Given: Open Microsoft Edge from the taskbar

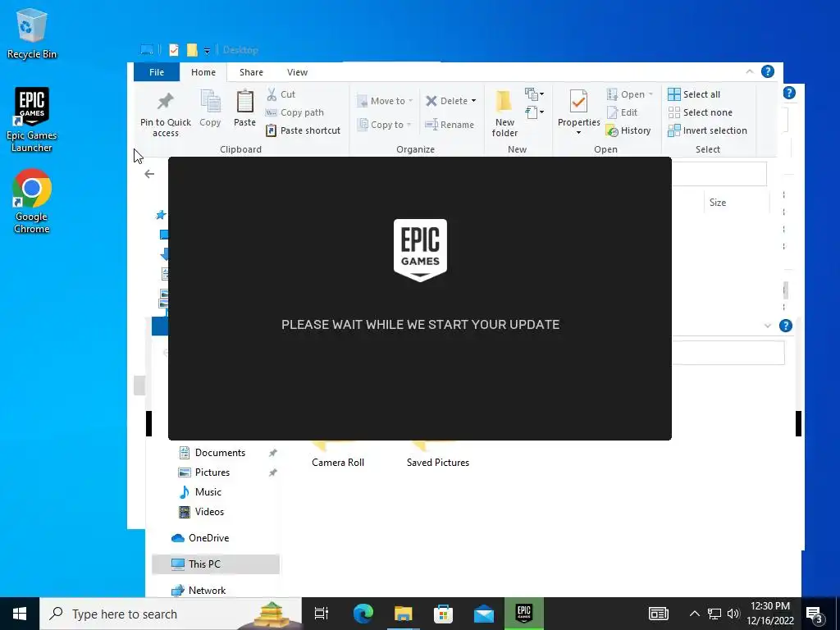Looking at the screenshot, I should pyautogui.click(x=363, y=614).
